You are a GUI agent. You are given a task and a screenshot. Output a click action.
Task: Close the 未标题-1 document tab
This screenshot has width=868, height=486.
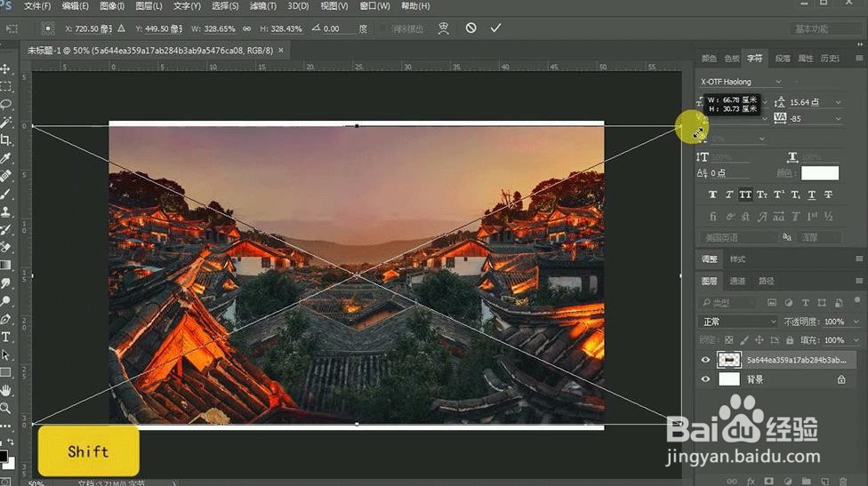[x=281, y=51]
